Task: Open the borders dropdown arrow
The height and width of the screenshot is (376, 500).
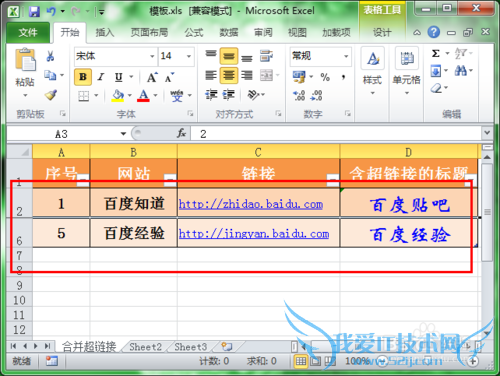Action: click(96, 96)
